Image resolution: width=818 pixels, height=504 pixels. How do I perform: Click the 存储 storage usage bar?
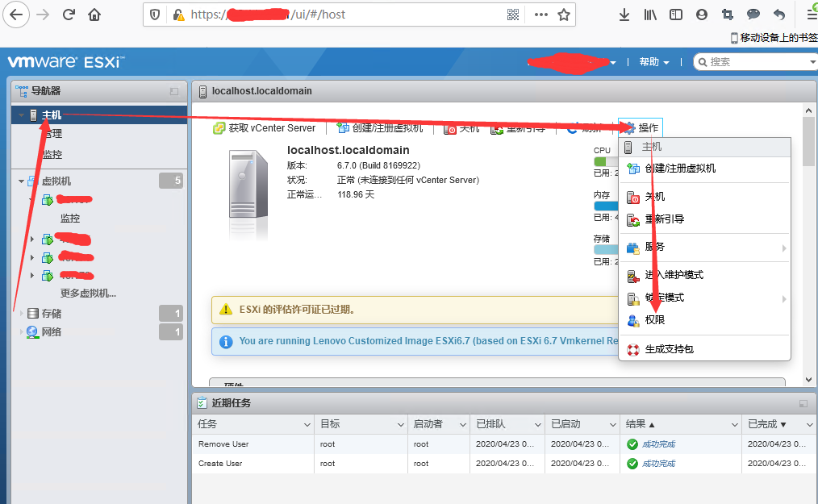(x=606, y=250)
